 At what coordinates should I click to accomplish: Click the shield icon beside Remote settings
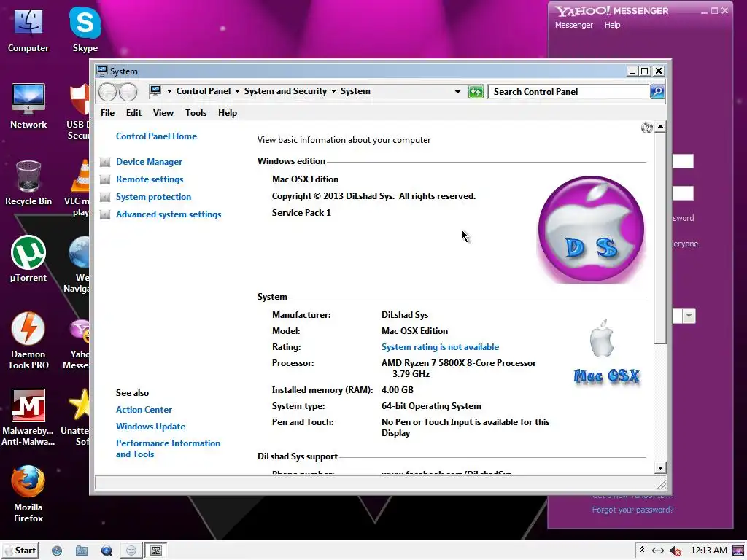pos(105,179)
